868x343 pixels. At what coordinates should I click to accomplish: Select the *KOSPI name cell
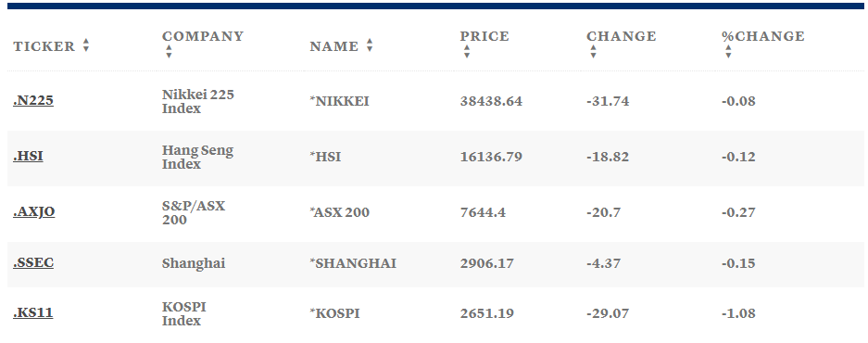(x=334, y=313)
